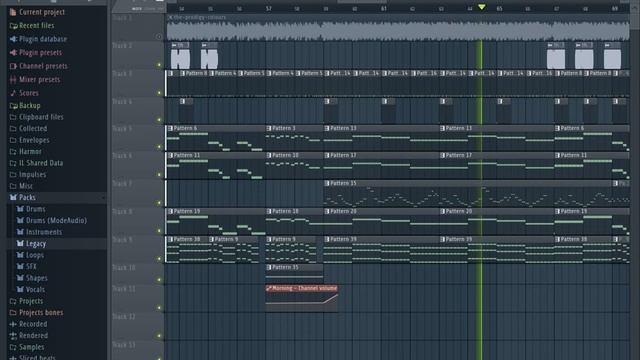Viewport: 640px width, 360px height.
Task: Click the Channel presets icon
Action: point(13,66)
